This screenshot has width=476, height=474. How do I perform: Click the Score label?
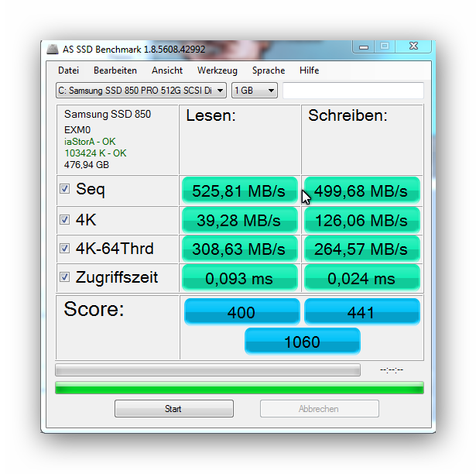(x=94, y=309)
